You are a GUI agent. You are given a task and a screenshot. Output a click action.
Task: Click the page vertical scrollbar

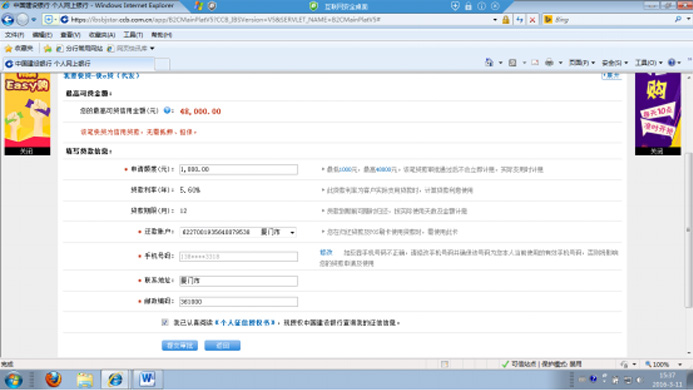point(688,230)
